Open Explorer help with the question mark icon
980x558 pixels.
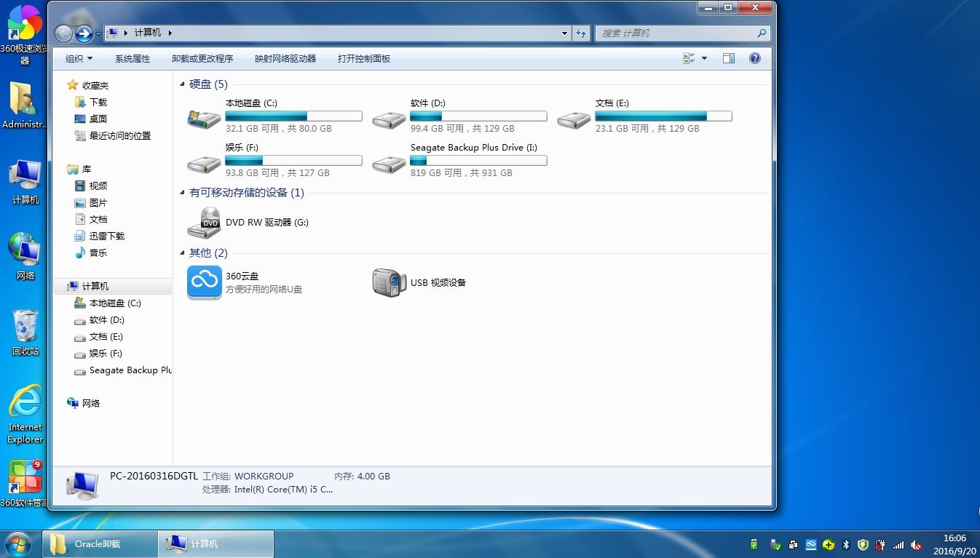coord(755,58)
